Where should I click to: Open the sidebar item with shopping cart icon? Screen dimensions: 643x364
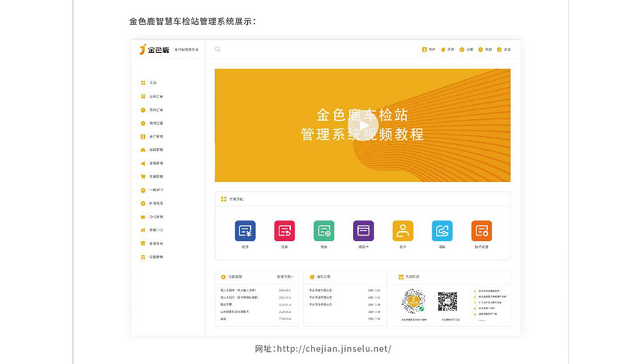coord(151,176)
